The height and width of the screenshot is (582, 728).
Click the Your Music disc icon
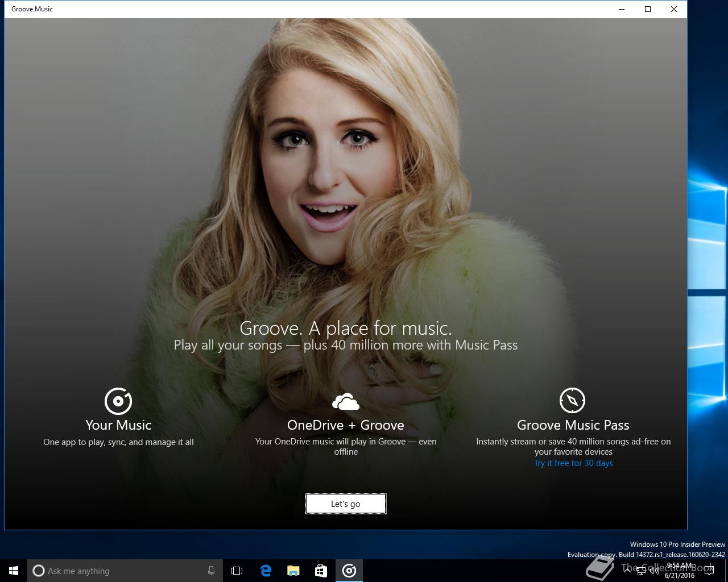click(x=118, y=401)
